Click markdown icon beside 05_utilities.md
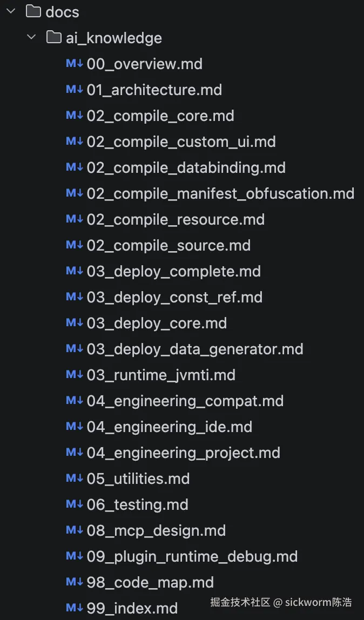Image resolution: width=364 pixels, height=620 pixels. [74, 479]
